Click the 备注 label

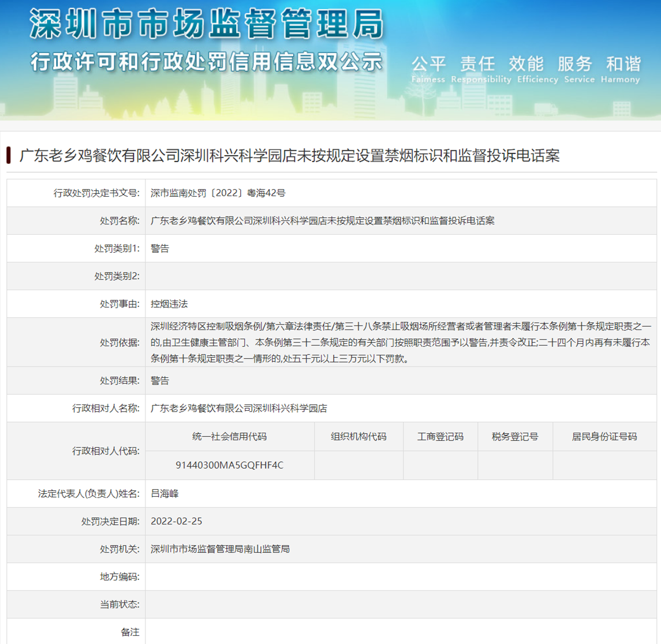coord(130,632)
